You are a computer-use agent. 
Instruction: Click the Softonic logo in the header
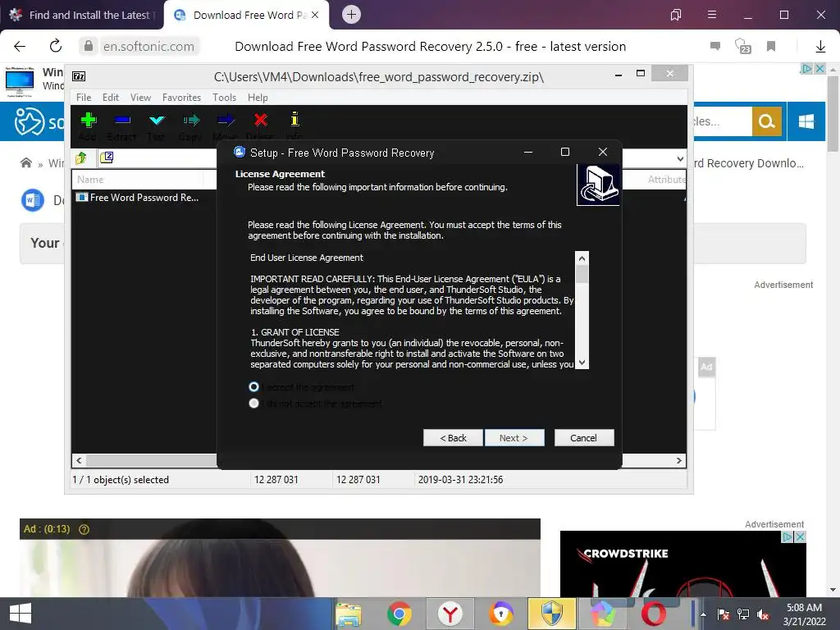click(39, 122)
